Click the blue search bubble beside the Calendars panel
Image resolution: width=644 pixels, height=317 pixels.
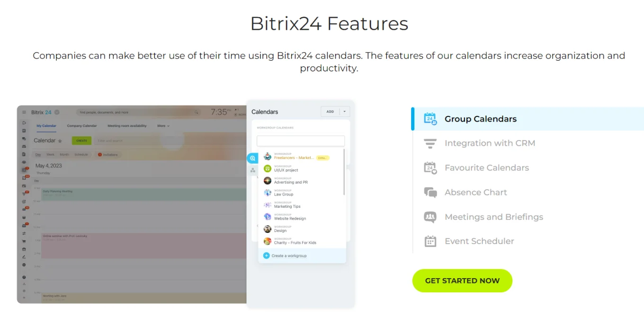pos(252,158)
